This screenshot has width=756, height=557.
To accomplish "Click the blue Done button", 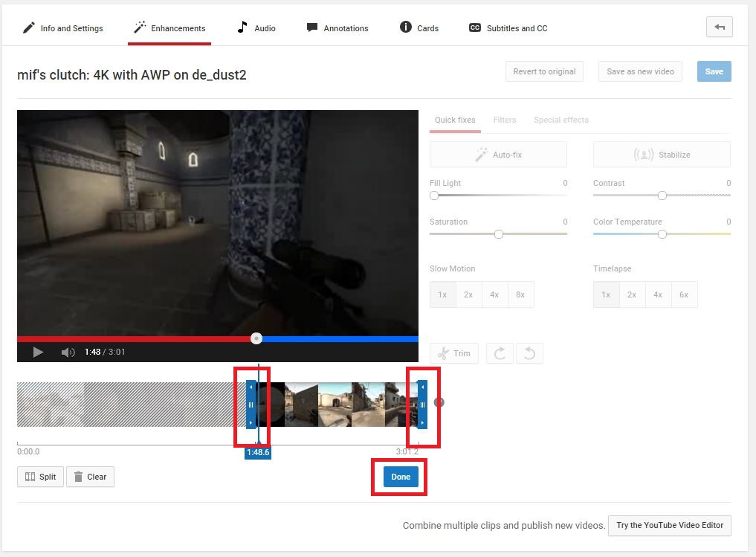I will click(401, 477).
